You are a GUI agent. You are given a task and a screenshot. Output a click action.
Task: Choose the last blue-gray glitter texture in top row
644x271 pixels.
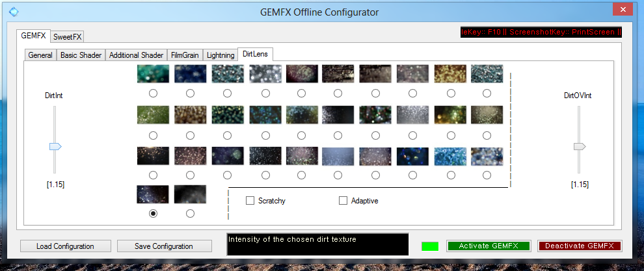pyautogui.click(x=487, y=74)
